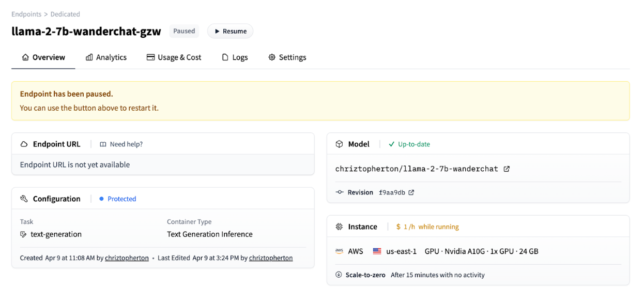Click the Instance chip icon
Image resolution: width=644 pixels, height=301 pixels.
point(339,227)
